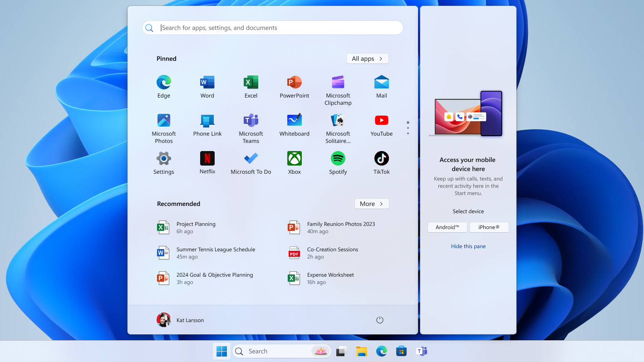Open the Co-Creation Sessions PDF document
This screenshot has height=362, width=644.
(332, 253)
